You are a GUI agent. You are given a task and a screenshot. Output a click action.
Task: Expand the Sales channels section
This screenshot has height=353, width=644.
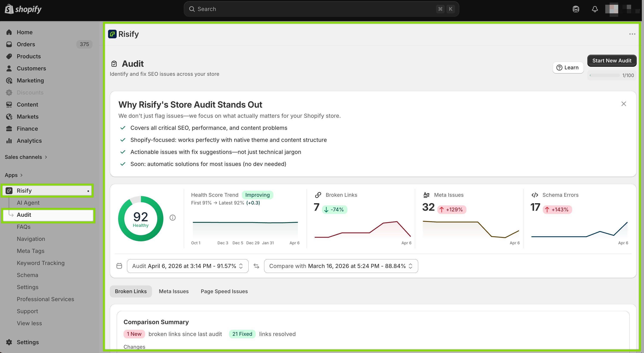point(26,157)
